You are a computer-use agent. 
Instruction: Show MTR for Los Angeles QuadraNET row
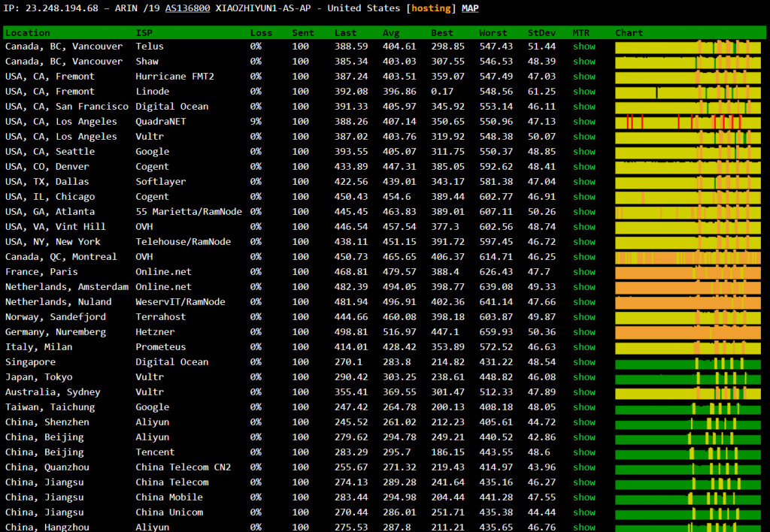pyautogui.click(x=584, y=122)
